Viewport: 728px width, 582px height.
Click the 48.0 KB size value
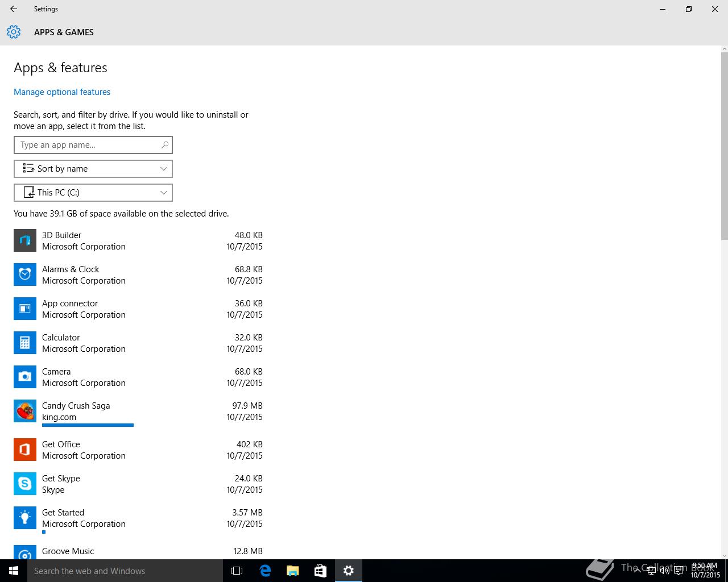(x=249, y=235)
